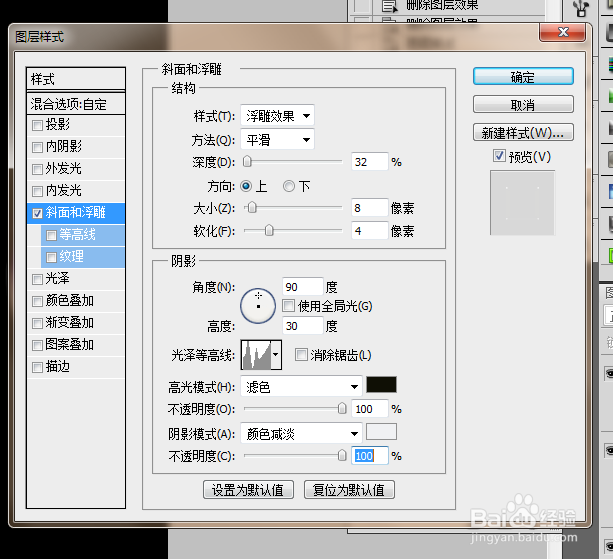
Task: Click the 软化 value field showing 4
Action: pos(369,231)
